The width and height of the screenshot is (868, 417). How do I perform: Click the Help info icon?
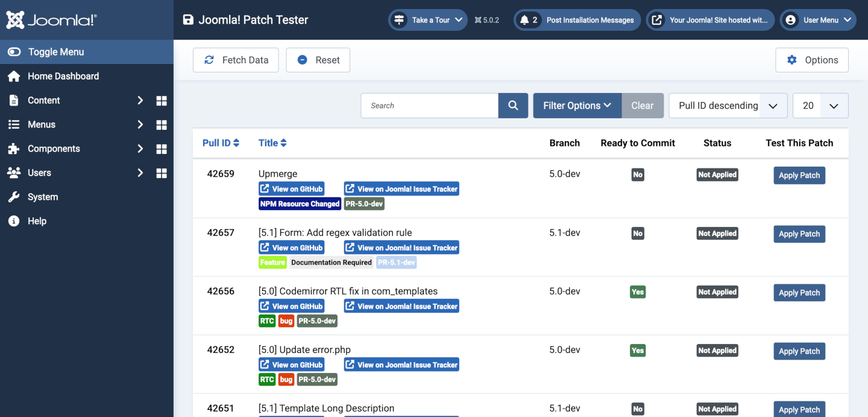pos(13,221)
